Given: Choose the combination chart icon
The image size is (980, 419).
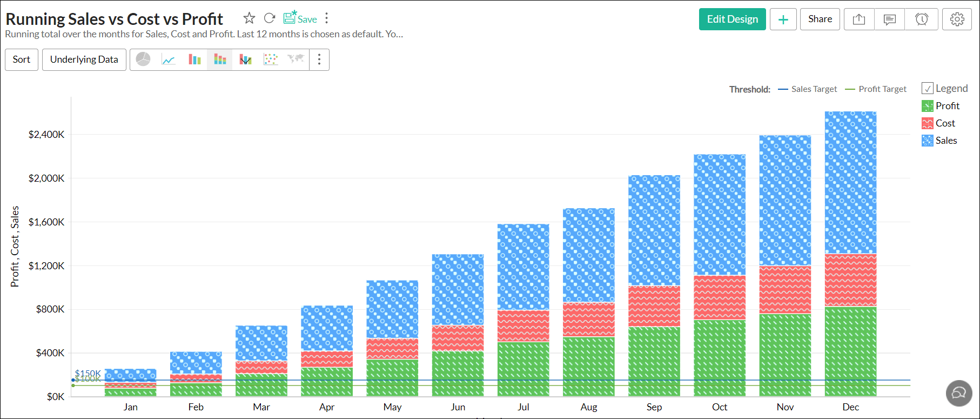Looking at the screenshot, I should pyautogui.click(x=246, y=59).
